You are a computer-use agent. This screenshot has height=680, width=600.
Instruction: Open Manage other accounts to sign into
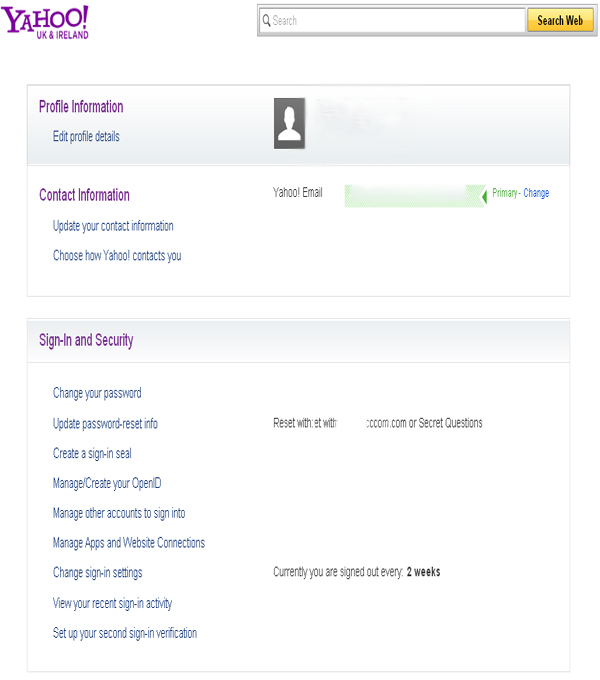[119, 513]
